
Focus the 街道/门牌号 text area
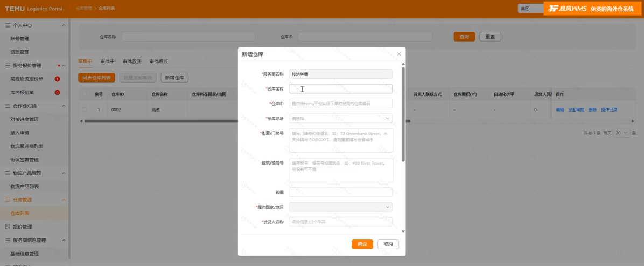(341, 140)
